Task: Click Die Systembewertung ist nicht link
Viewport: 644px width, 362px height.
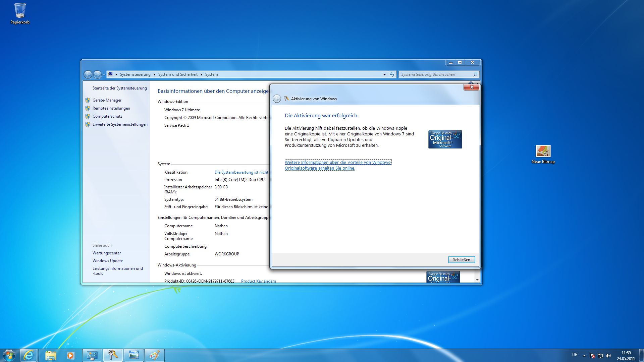Action: pos(241,172)
